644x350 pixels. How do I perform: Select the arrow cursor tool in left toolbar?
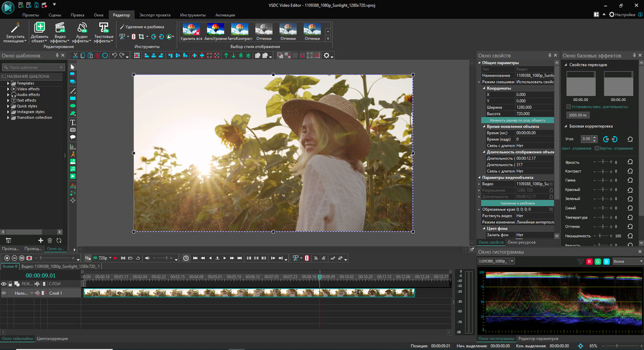(x=73, y=67)
